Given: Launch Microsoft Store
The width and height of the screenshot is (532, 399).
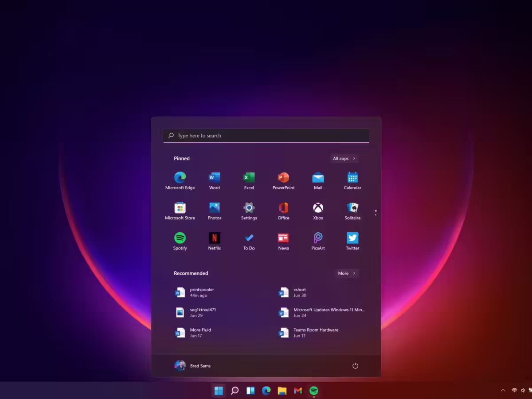Looking at the screenshot, I should pyautogui.click(x=180, y=211).
